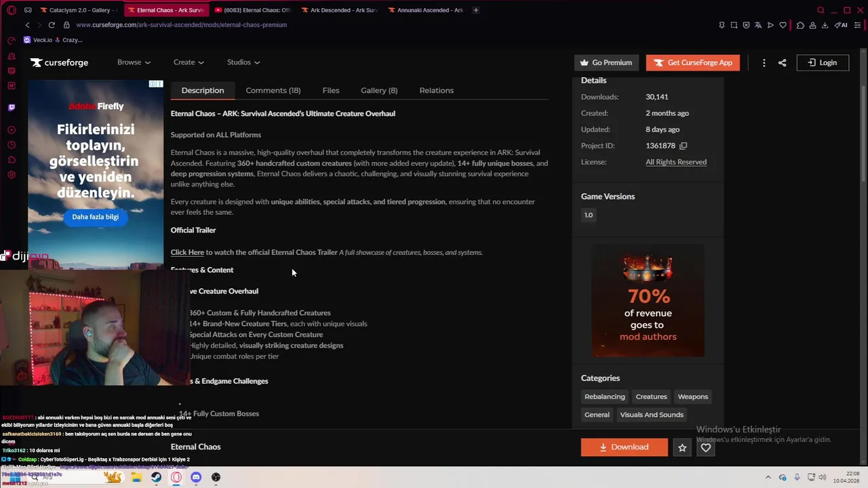Select the 1.0 game version tag

589,215
